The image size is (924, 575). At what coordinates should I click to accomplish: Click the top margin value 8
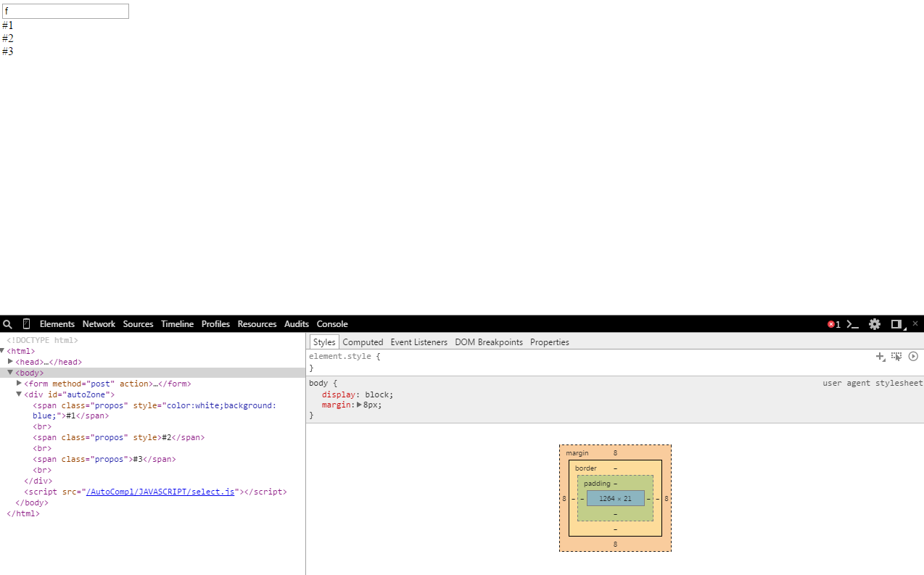[615, 452]
